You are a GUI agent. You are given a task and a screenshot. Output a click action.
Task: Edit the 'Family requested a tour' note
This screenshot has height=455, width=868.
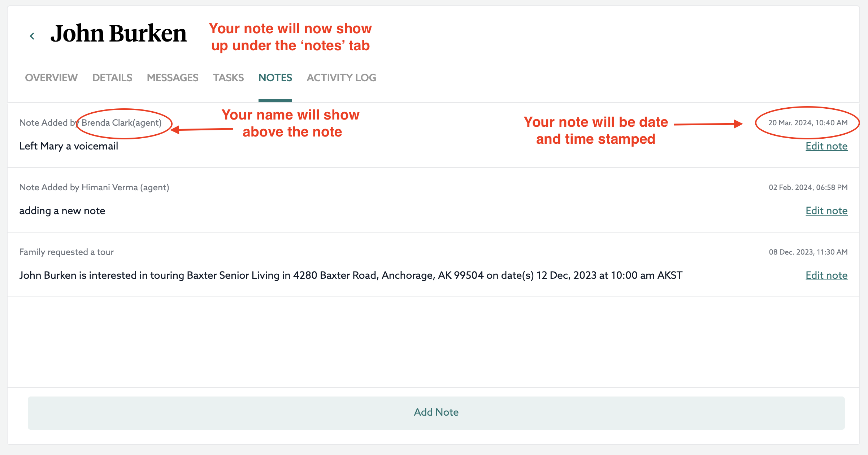point(826,275)
